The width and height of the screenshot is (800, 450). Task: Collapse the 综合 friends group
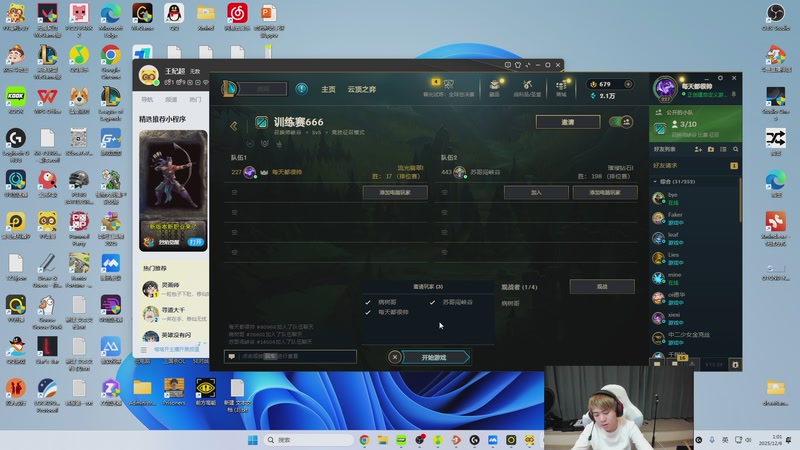(x=655, y=182)
